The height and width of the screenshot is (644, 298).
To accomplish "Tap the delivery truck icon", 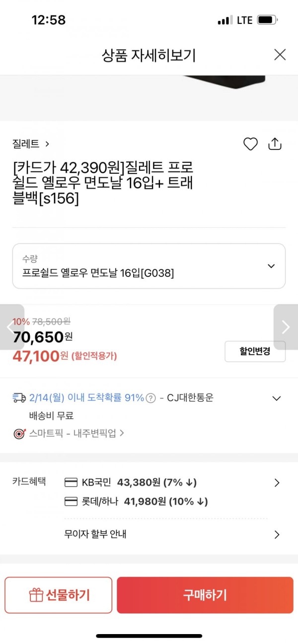I will pyautogui.click(x=19, y=398).
